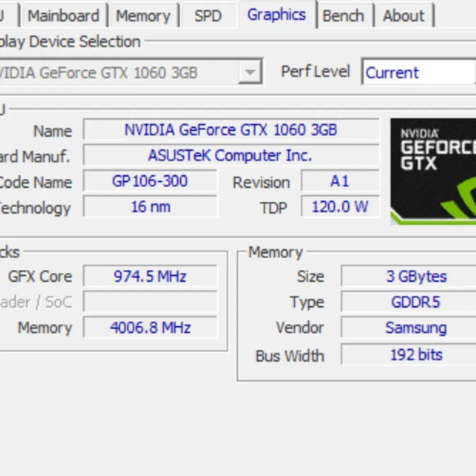Screen dimensions: 476x476
Task: Click the Type label in Memory group
Action: pos(307,302)
